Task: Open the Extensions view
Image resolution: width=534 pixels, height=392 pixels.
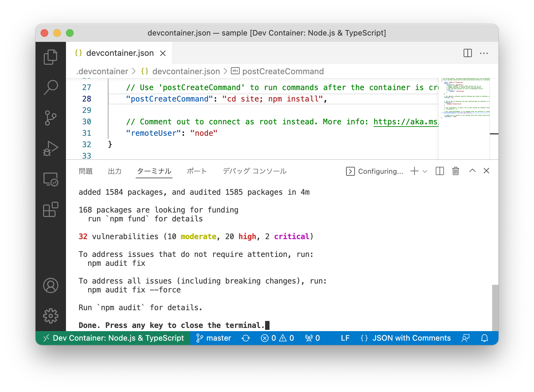Action: (51, 210)
